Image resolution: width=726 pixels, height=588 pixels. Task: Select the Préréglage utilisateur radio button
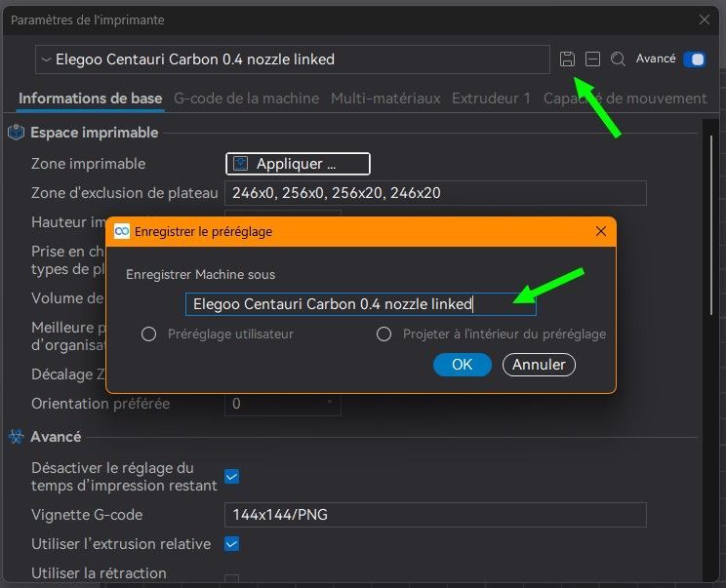point(148,334)
